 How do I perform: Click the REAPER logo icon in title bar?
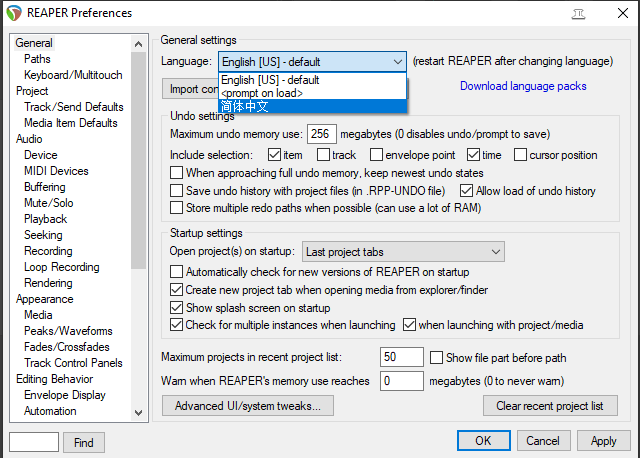click(14, 13)
